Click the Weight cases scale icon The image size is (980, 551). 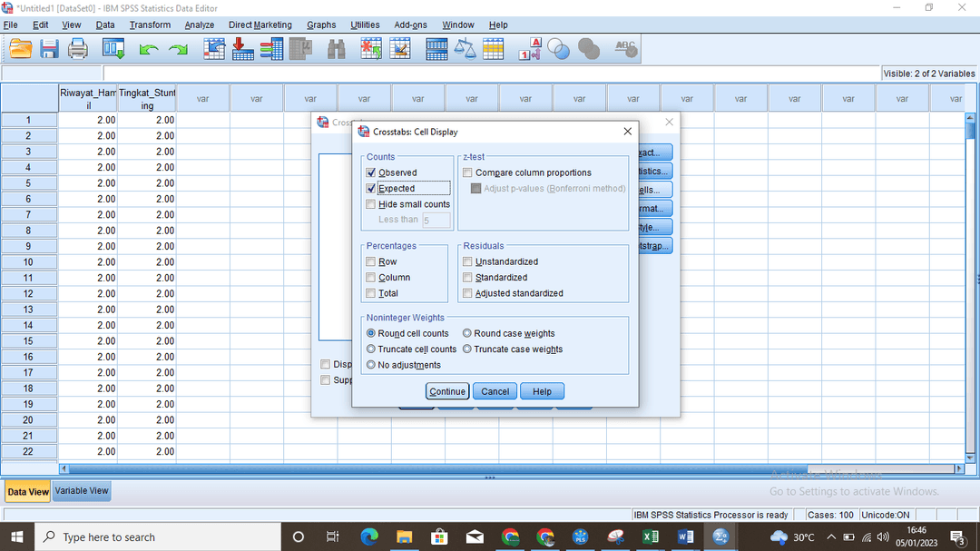pyautogui.click(x=465, y=49)
